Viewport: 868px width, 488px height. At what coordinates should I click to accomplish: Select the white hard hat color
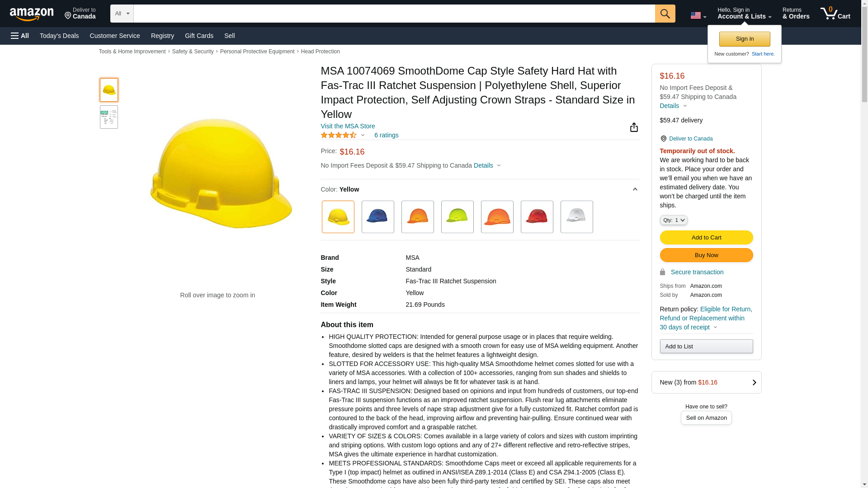576,217
